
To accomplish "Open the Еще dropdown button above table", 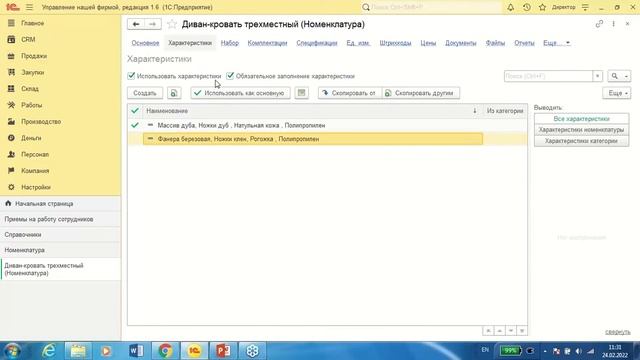I will click(x=617, y=93).
